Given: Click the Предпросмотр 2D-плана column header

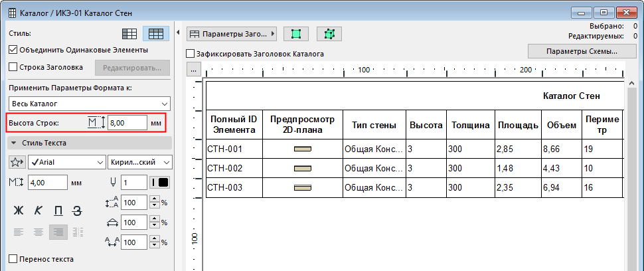Looking at the screenshot, I should [303, 124].
